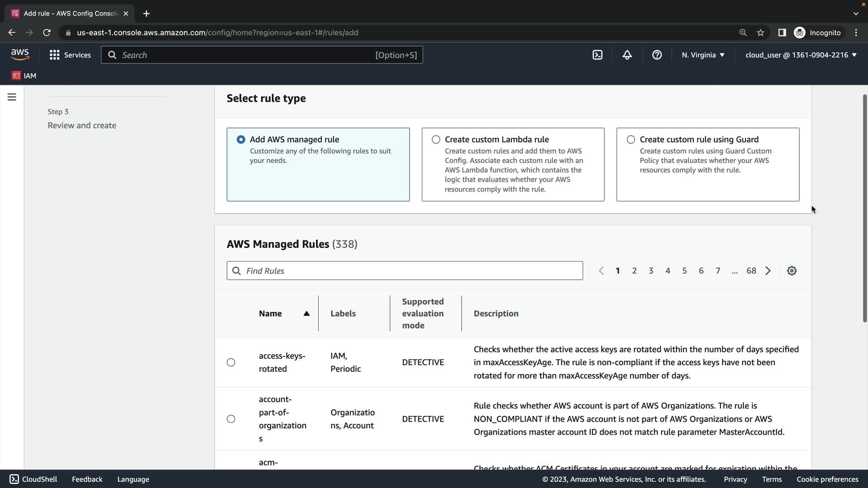Screen dimensions: 868x488
Task: Click the Find Rules search field
Action: pos(405,271)
